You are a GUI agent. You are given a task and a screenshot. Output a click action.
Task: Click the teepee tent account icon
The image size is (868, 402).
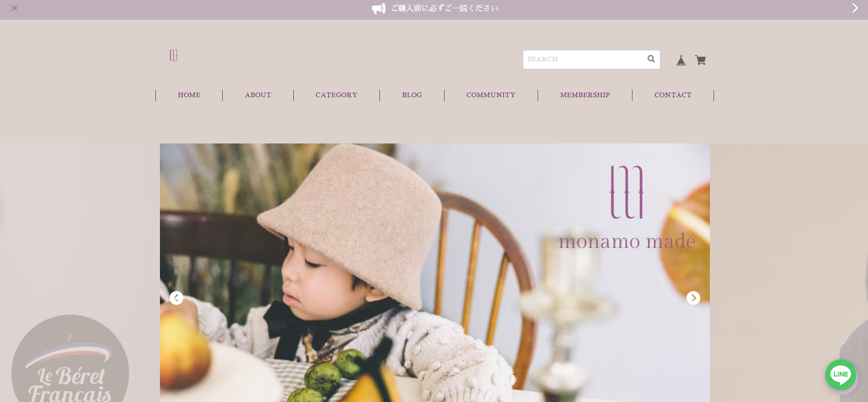click(x=681, y=60)
